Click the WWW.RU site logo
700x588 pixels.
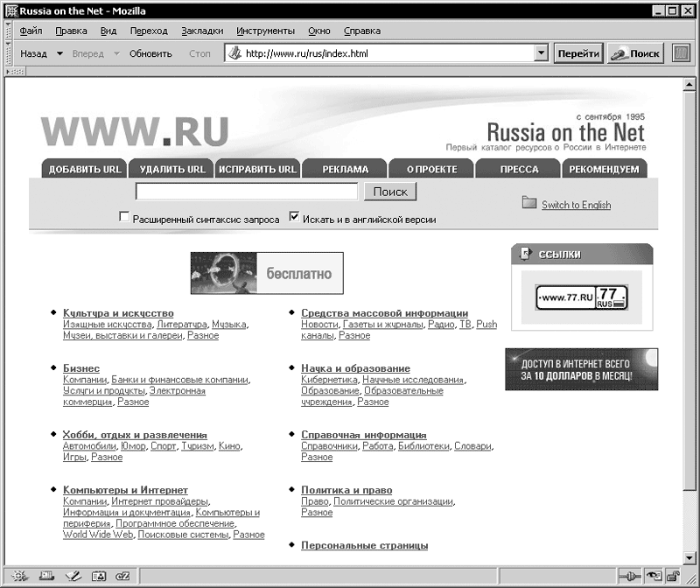tap(135, 131)
